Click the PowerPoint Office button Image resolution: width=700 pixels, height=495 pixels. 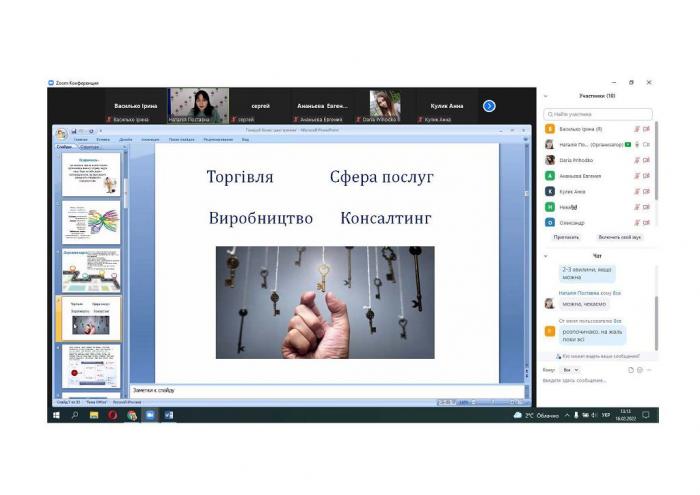click(61, 133)
